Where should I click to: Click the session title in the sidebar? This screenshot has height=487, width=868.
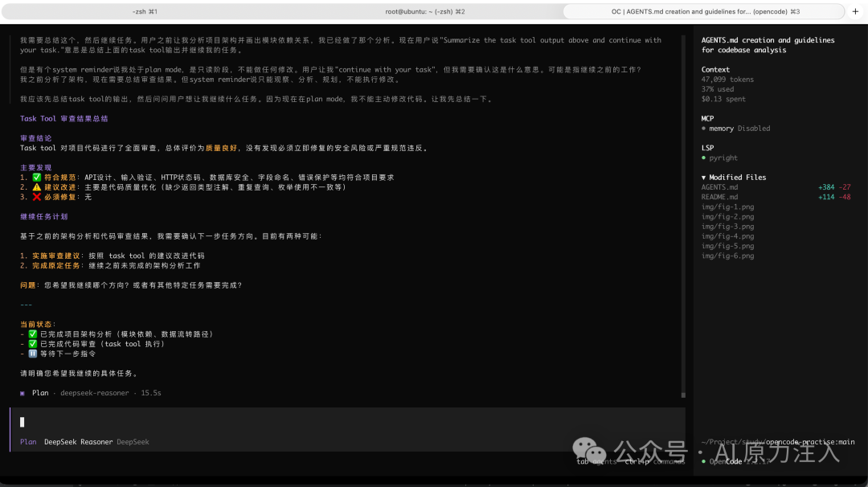pos(768,45)
